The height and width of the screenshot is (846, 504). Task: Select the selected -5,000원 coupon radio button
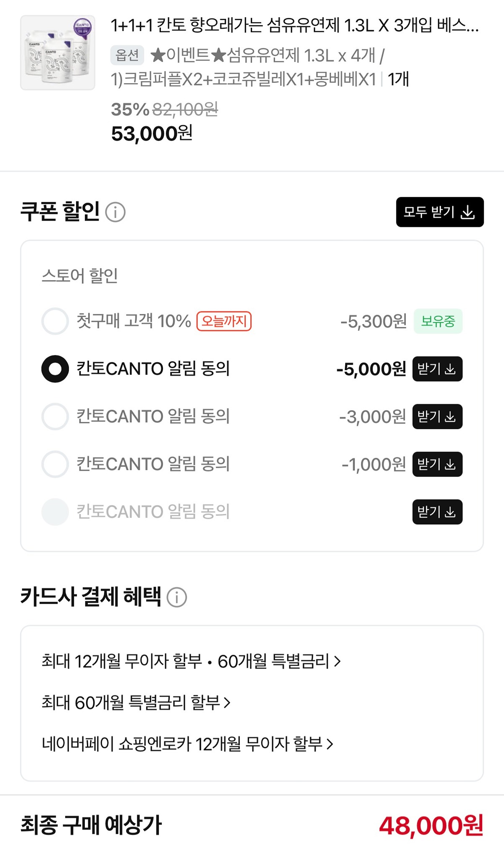[x=55, y=369]
